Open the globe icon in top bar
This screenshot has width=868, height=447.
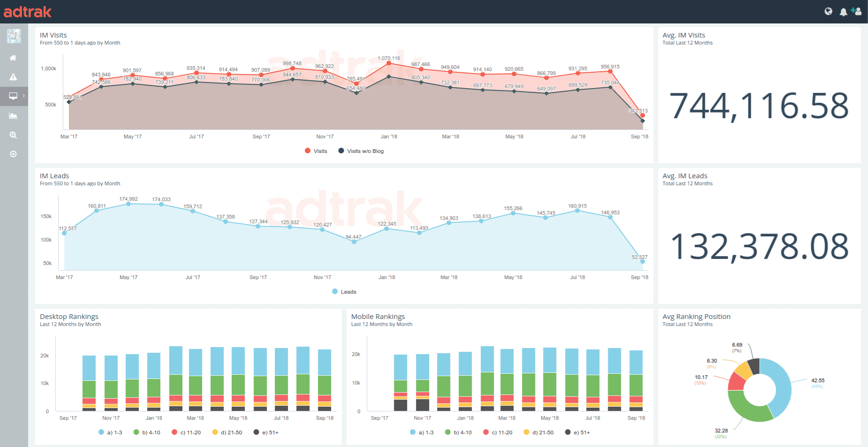point(829,11)
